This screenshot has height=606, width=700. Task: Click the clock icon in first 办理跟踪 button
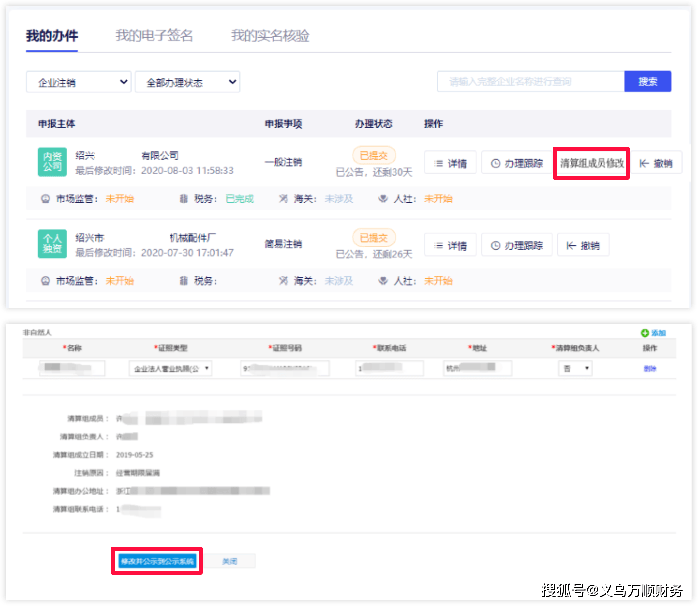[x=495, y=163]
